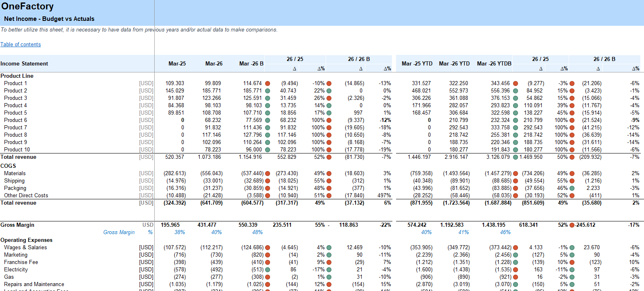
Task: Click red dot before Materials (273.430)
Action: pyautogui.click(x=268, y=174)
